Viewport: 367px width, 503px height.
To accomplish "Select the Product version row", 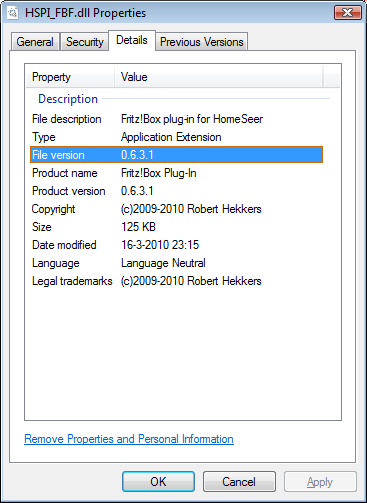I will click(x=176, y=191).
